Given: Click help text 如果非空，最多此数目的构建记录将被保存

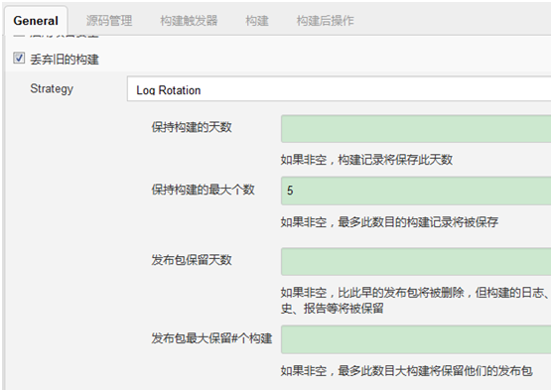Looking at the screenshot, I should [389, 221].
